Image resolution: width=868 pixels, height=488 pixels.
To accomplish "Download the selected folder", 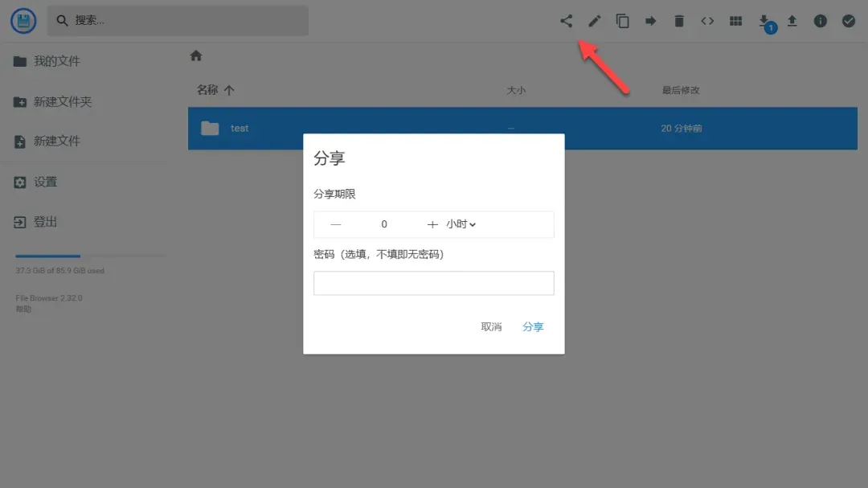I will [763, 21].
